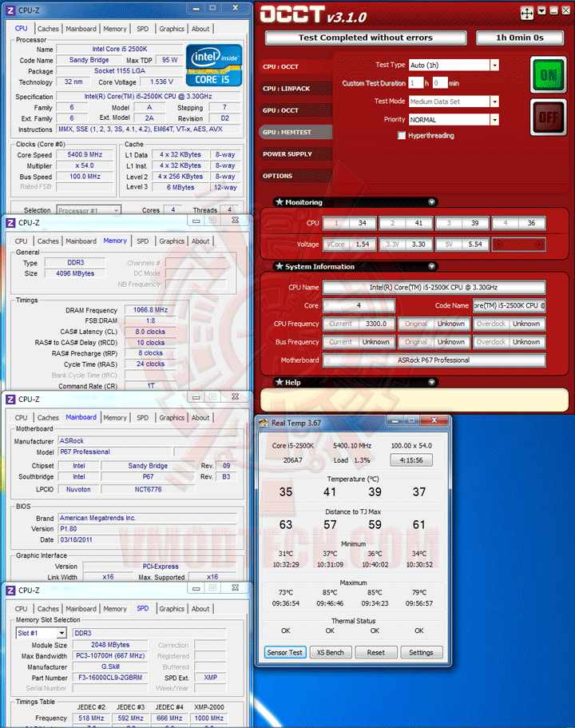Click the minutes field of Custom Test Duration
This screenshot has height=728, width=575.
[x=440, y=83]
